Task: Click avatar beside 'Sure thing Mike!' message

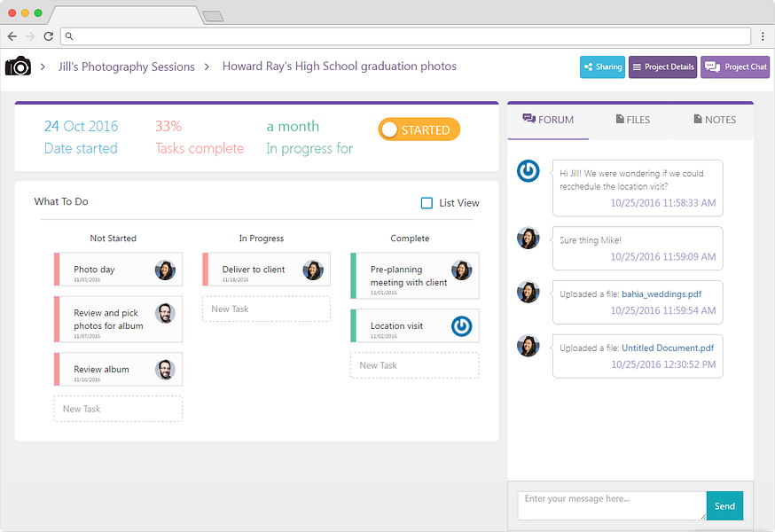Action: click(528, 238)
